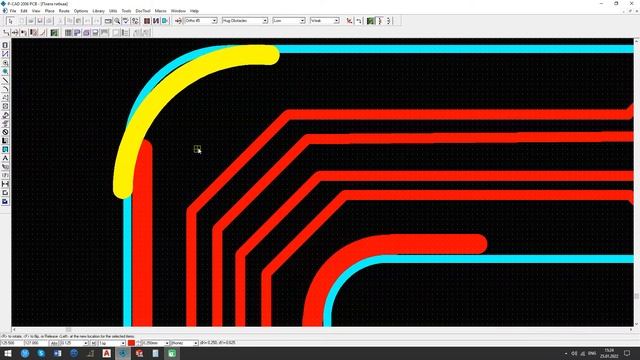Open the Route menu

64,11
